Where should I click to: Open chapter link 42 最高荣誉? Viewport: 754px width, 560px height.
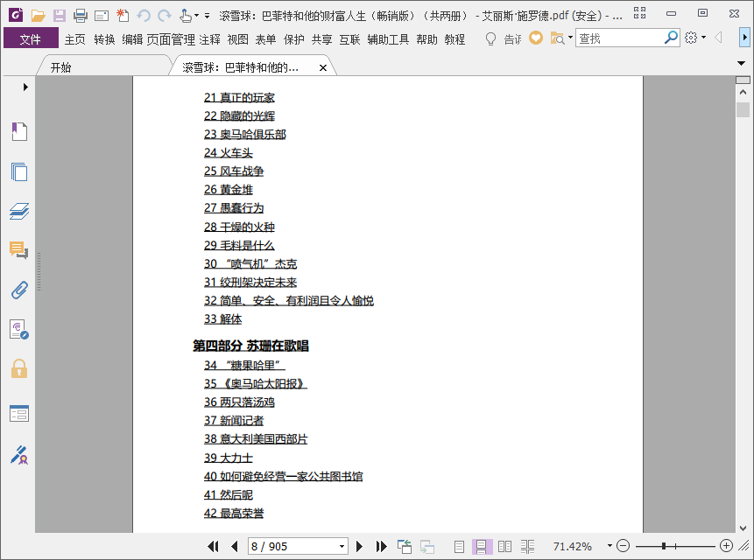234,513
